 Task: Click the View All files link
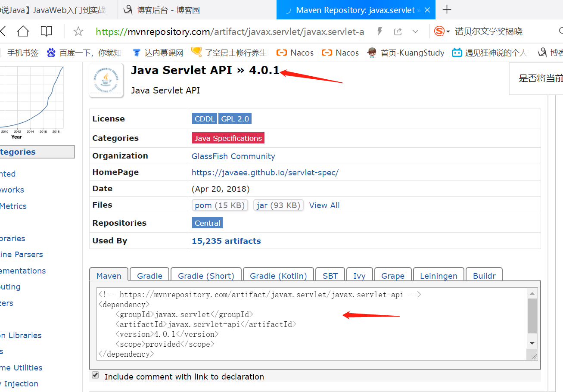click(324, 205)
